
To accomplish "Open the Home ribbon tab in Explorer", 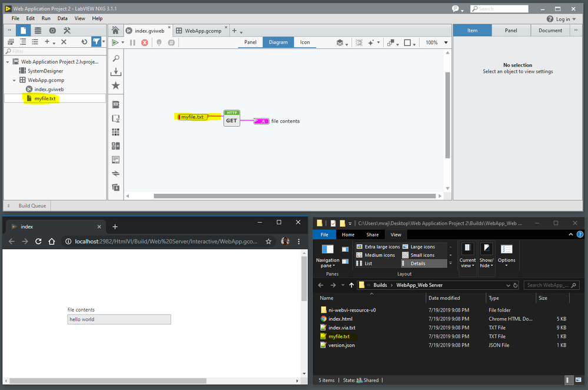I will click(x=348, y=234).
